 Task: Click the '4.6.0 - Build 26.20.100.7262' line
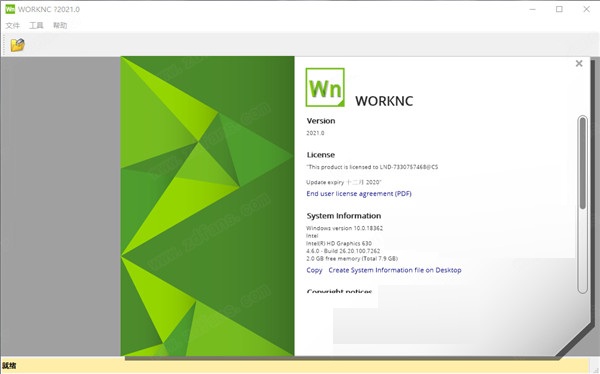pos(343,251)
